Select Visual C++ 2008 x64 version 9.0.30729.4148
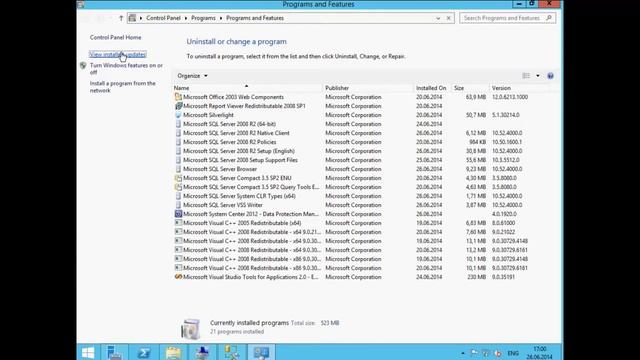The width and height of the screenshot is (640, 360). [351, 241]
